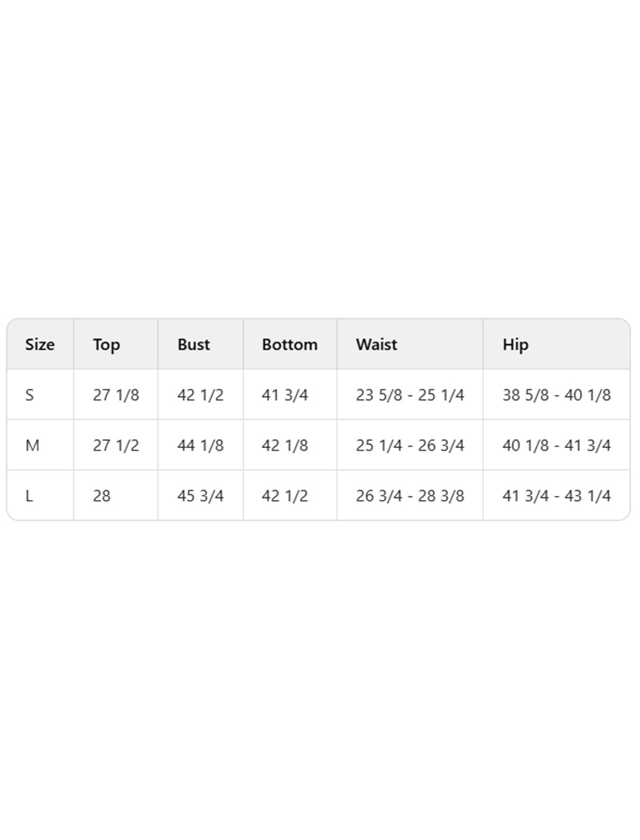Click hip range 38 5/8 - 40 1/8
This screenshot has height=840, width=640.
(x=557, y=395)
